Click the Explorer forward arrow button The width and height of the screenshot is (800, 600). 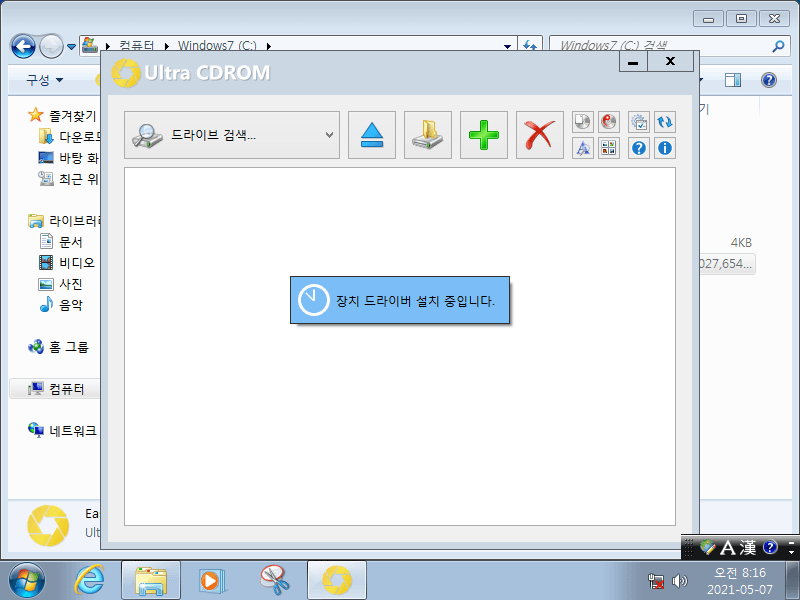tap(51, 46)
